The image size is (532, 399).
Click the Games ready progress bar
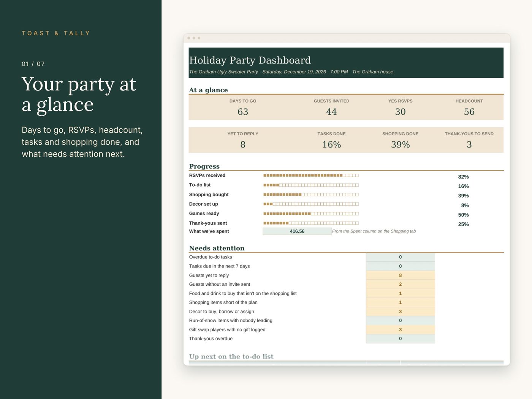point(311,214)
